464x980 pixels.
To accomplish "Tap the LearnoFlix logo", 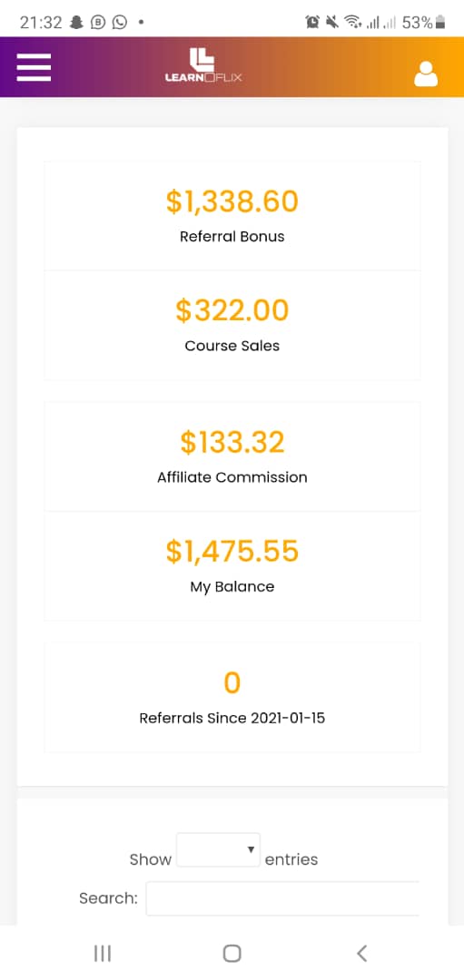I will point(203,66).
